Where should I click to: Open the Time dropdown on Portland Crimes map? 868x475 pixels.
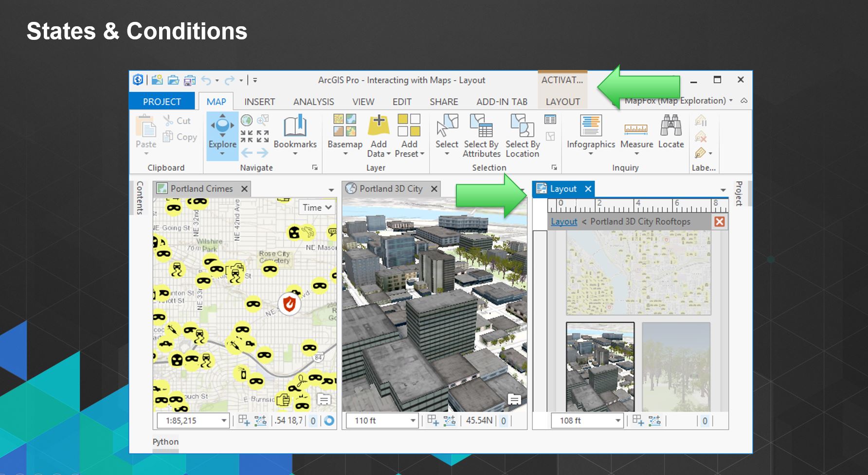316,207
